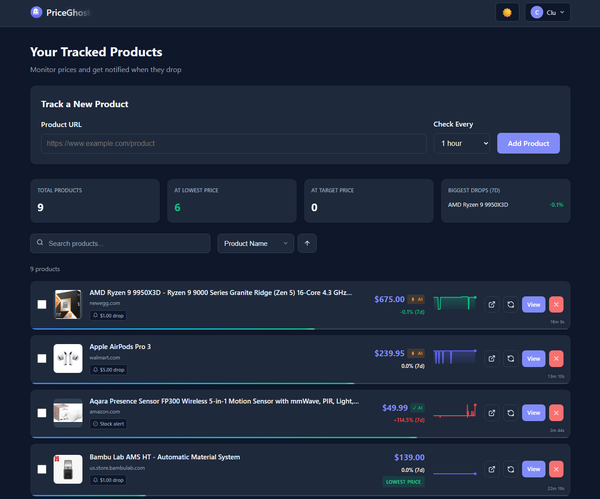Click the Add Product button
This screenshot has width=600, height=499.
528,143
